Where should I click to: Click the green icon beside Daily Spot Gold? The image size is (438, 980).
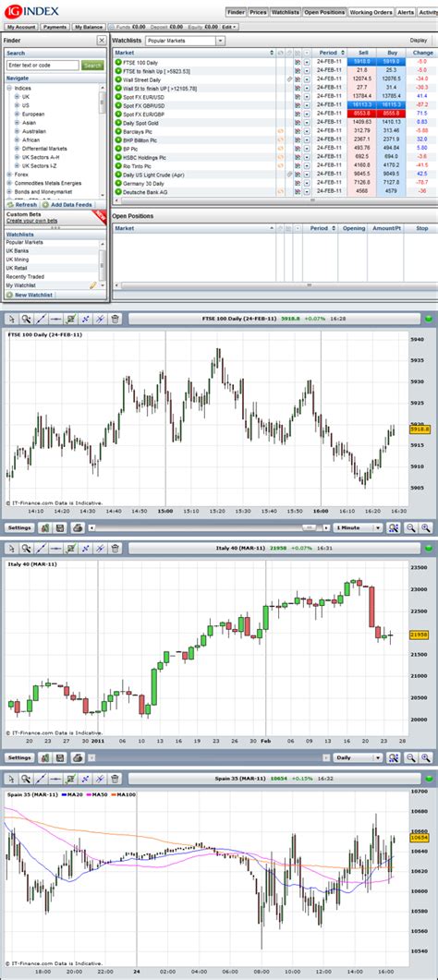point(118,123)
